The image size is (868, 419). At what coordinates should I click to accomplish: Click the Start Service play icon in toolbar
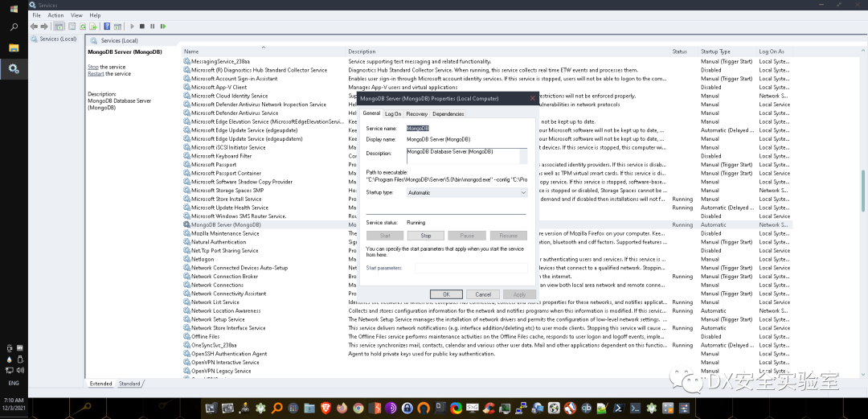(x=133, y=26)
